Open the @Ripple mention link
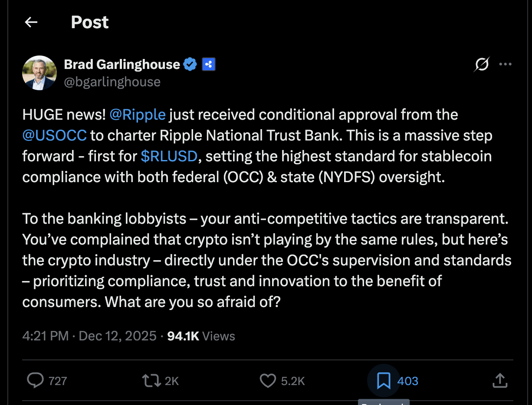The image size is (532, 405). [x=138, y=115]
